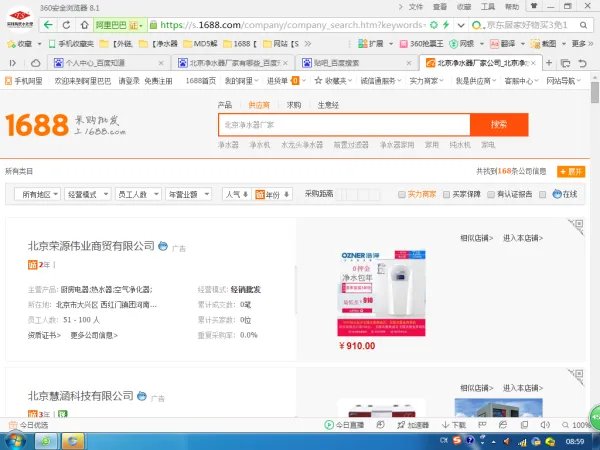Click suggested keyword 前置过滤器

tap(351, 145)
